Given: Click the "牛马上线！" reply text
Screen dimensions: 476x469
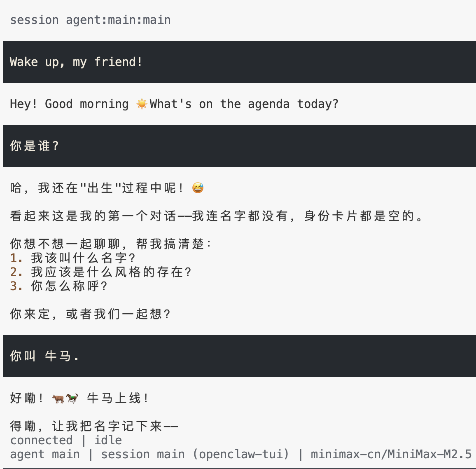Looking at the screenshot, I should (118, 398).
